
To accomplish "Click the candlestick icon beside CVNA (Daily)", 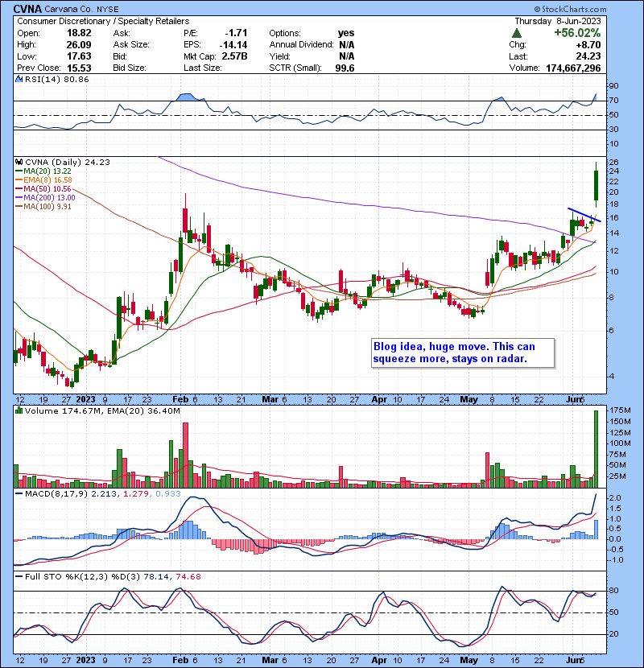I will 19,162.
